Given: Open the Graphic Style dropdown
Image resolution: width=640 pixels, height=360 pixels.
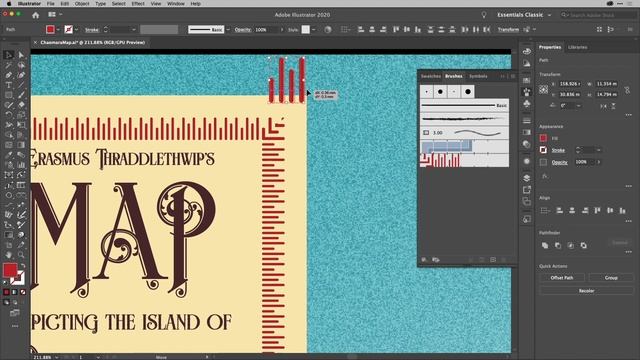Looking at the screenshot, I should click(313, 29).
